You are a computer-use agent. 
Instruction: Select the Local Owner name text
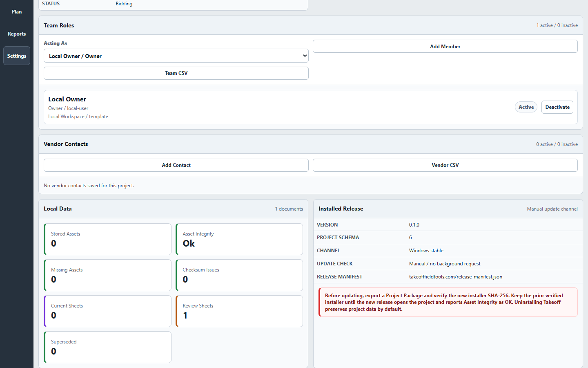(67, 99)
